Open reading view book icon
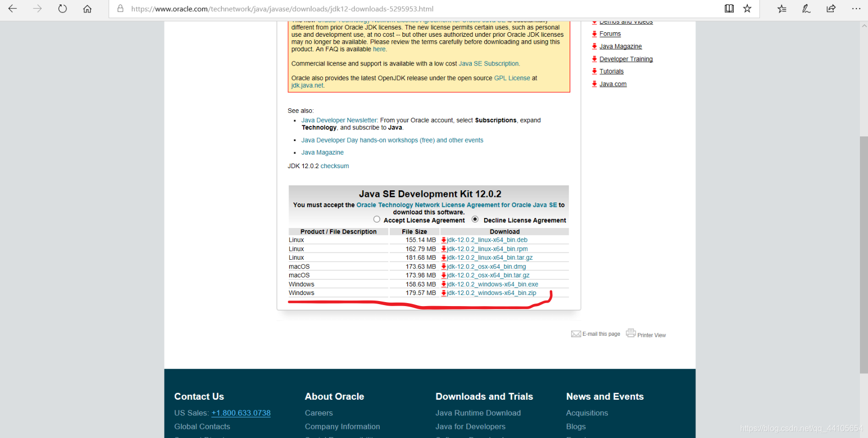868x438 pixels. [729, 9]
